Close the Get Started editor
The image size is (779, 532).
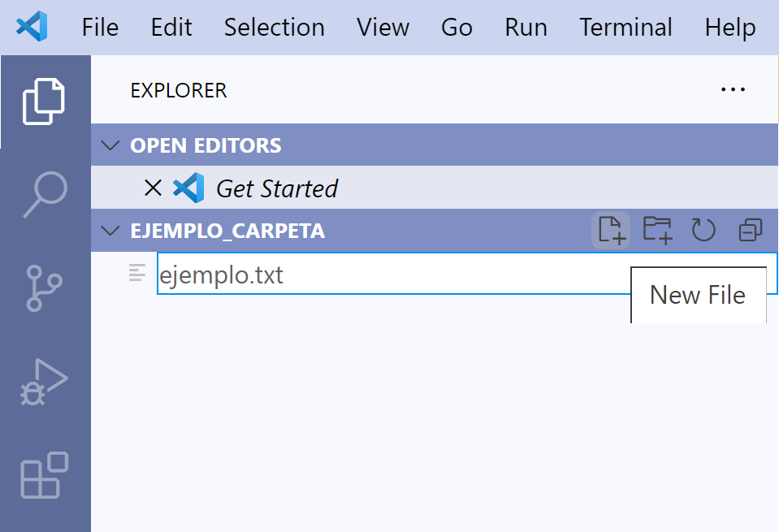tap(153, 188)
